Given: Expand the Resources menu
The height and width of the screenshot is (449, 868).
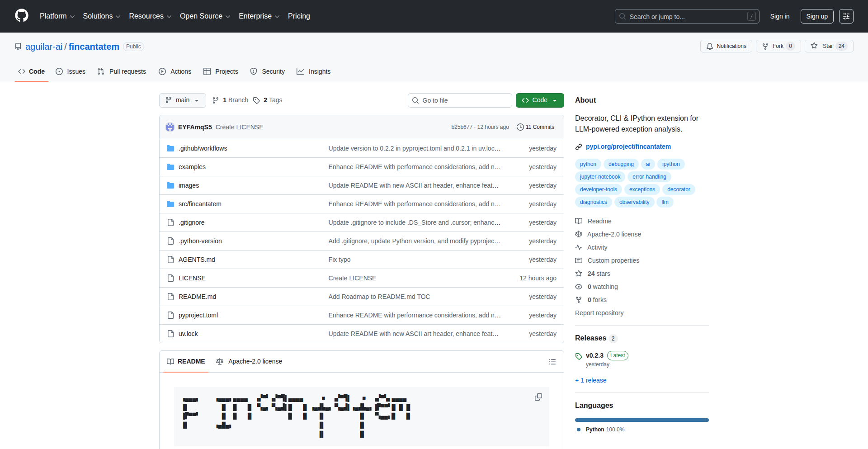Looking at the screenshot, I should pos(150,16).
